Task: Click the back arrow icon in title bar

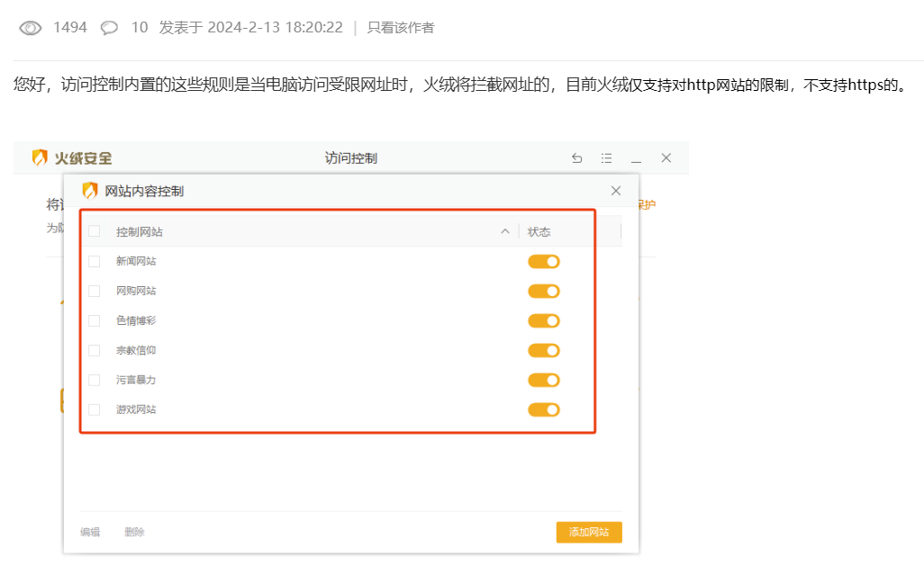Action: point(577,158)
